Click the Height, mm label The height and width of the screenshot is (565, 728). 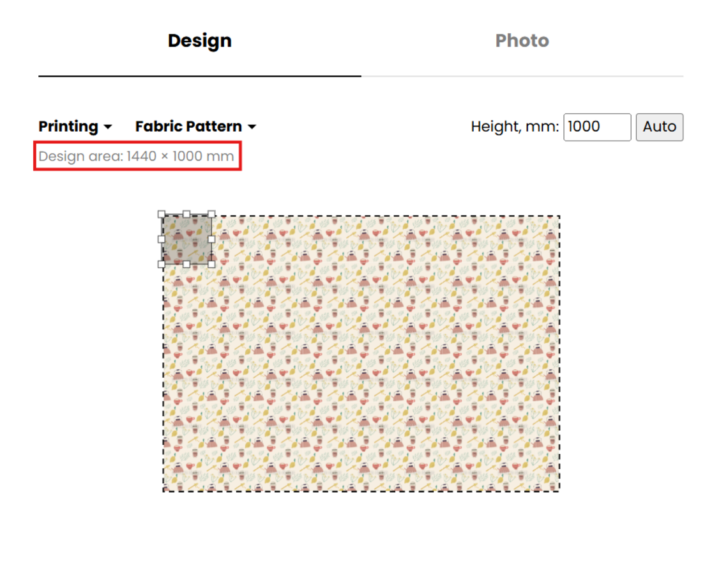click(515, 127)
